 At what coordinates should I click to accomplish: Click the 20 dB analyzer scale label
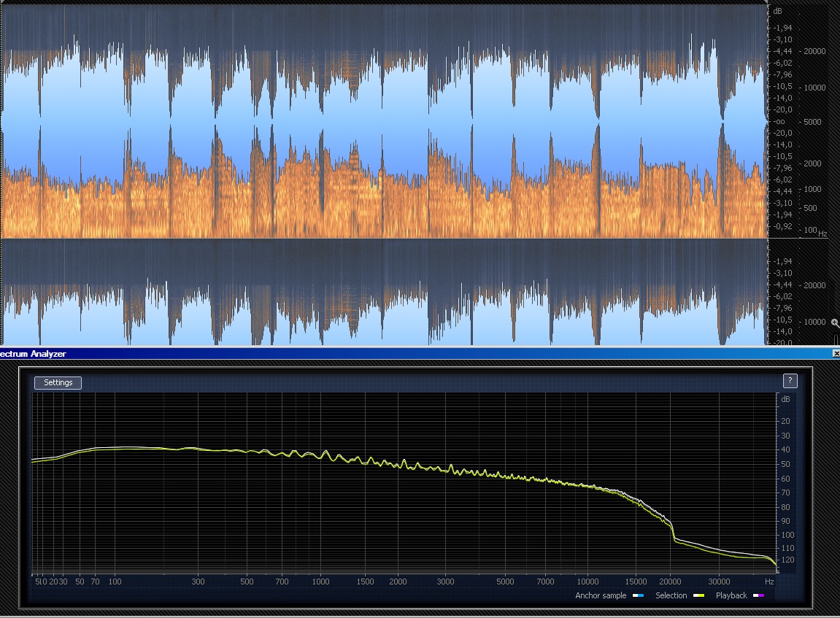tap(785, 421)
